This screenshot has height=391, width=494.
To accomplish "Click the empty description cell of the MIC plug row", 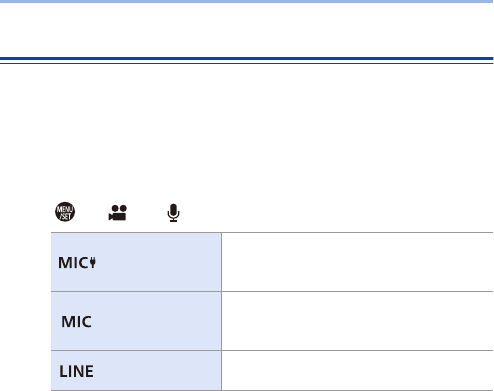I will click(358, 262).
